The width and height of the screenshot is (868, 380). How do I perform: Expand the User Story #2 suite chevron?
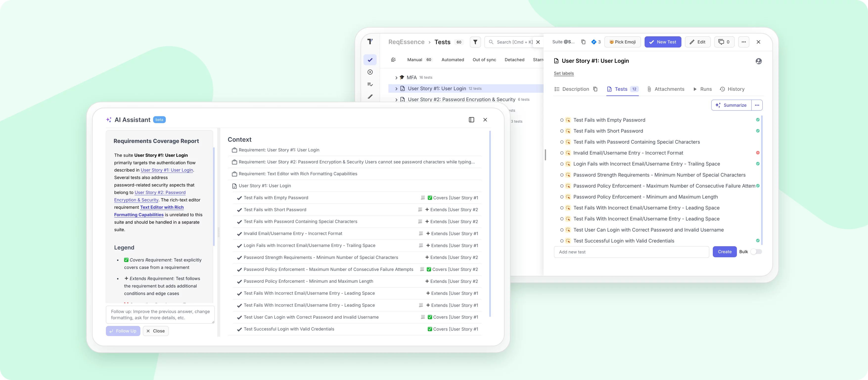point(396,100)
